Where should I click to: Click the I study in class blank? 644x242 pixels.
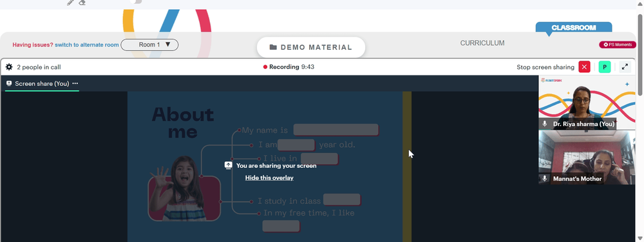click(342, 199)
